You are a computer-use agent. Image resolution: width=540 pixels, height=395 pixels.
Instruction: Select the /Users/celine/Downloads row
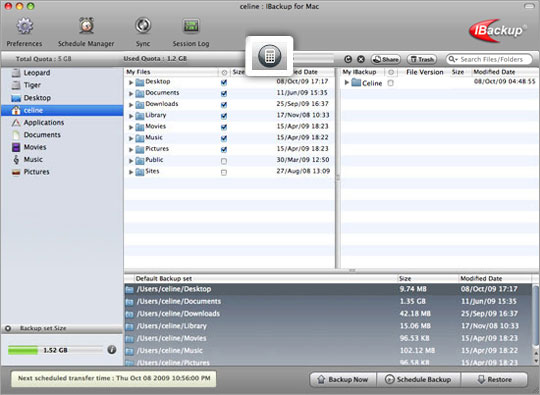(328, 314)
